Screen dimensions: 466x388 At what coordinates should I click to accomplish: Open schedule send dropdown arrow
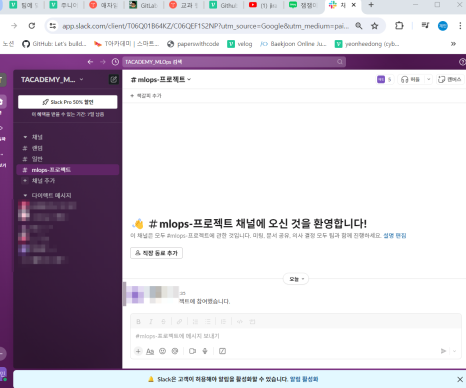(455, 351)
